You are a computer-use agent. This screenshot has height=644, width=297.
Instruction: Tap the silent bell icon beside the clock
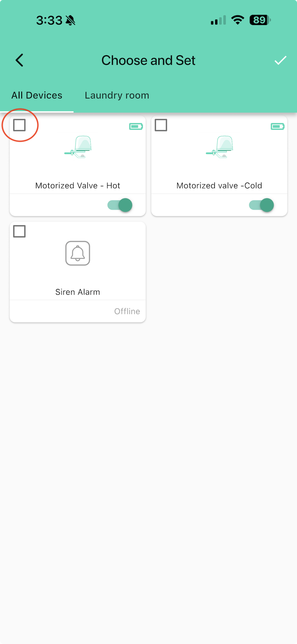click(x=70, y=20)
